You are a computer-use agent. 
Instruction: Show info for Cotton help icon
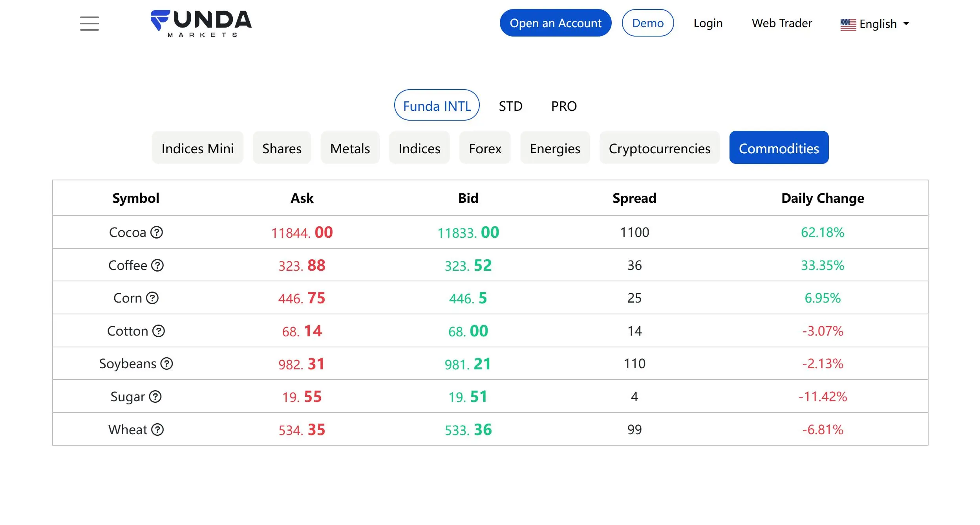point(159,331)
